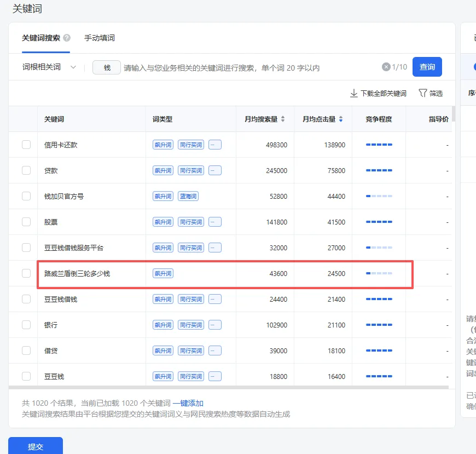Click the more-tags ellipsis for 股票

215,222
